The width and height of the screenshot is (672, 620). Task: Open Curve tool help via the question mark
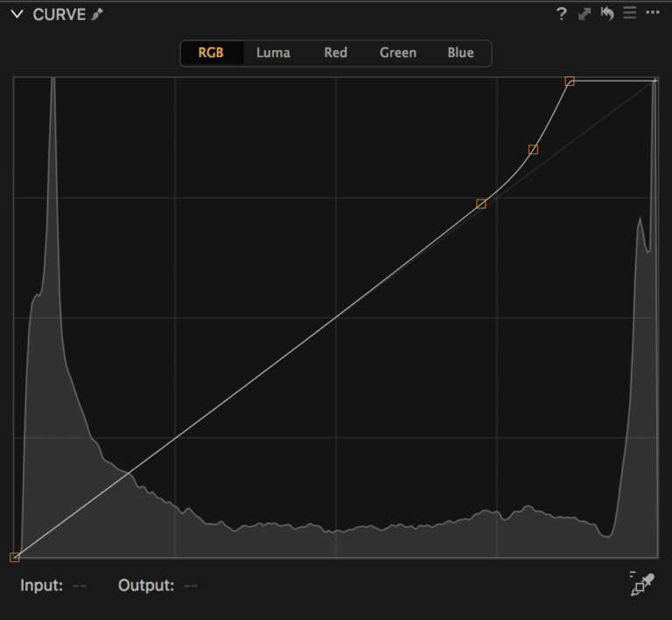tap(562, 14)
